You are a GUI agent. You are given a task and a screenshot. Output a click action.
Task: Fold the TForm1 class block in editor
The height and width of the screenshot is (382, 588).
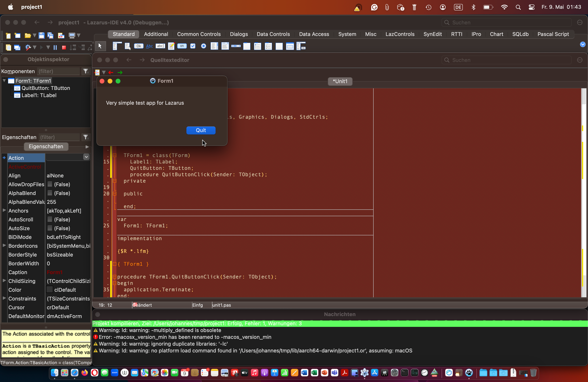115,155
